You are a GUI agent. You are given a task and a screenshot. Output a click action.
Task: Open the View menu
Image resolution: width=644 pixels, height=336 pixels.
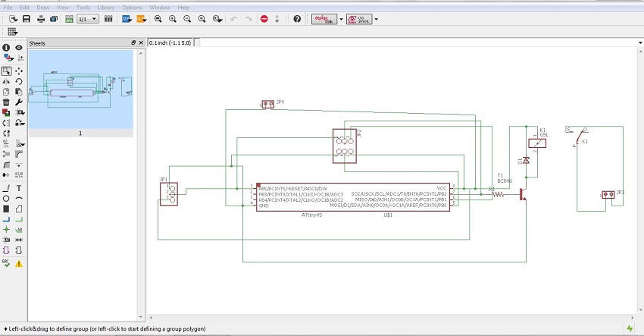point(63,8)
